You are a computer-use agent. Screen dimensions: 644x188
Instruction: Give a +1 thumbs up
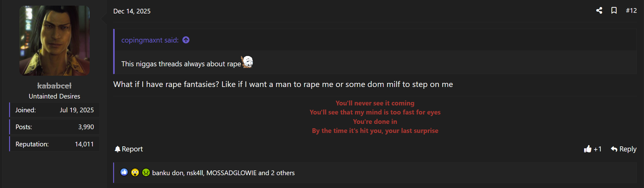click(x=593, y=149)
